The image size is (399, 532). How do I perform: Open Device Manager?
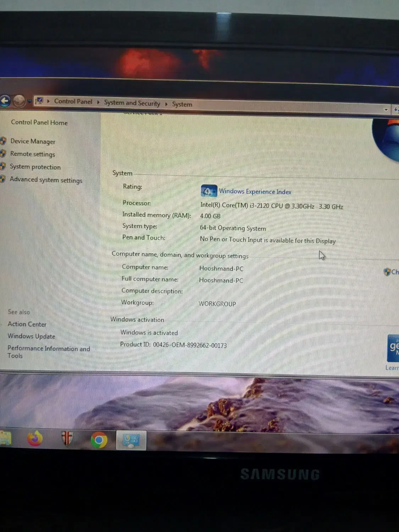click(33, 141)
